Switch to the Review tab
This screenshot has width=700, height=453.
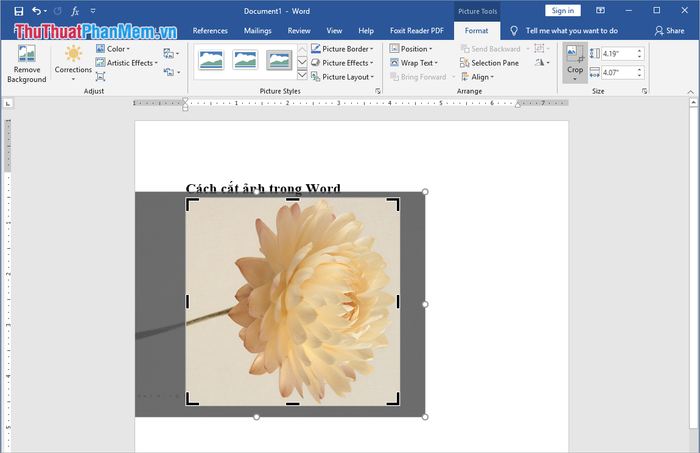299,31
